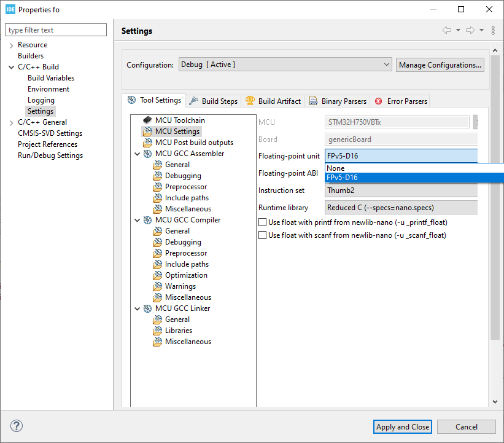Click the MCU GCC Compiler tool icon
The image size is (504, 443).
click(147, 220)
